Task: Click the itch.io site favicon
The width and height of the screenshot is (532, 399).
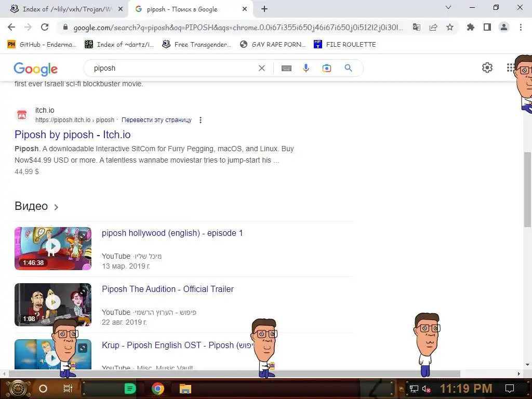Action: tap(22, 115)
